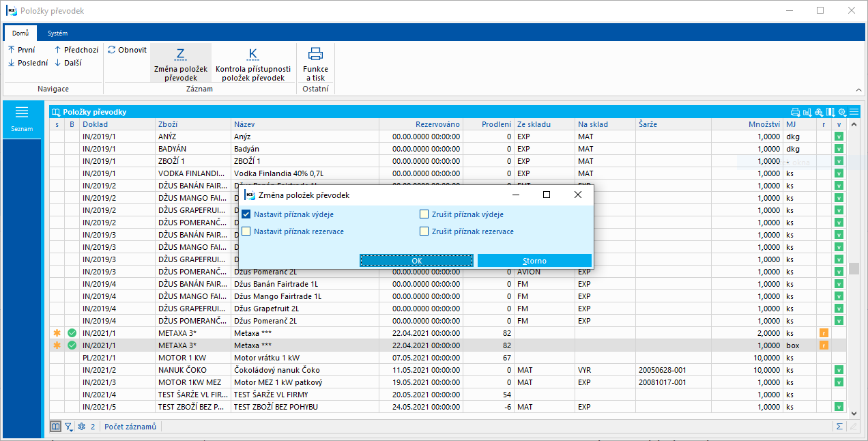Expand the print dropdown in grid header
The width and height of the screenshot is (868, 441).
tap(795, 112)
